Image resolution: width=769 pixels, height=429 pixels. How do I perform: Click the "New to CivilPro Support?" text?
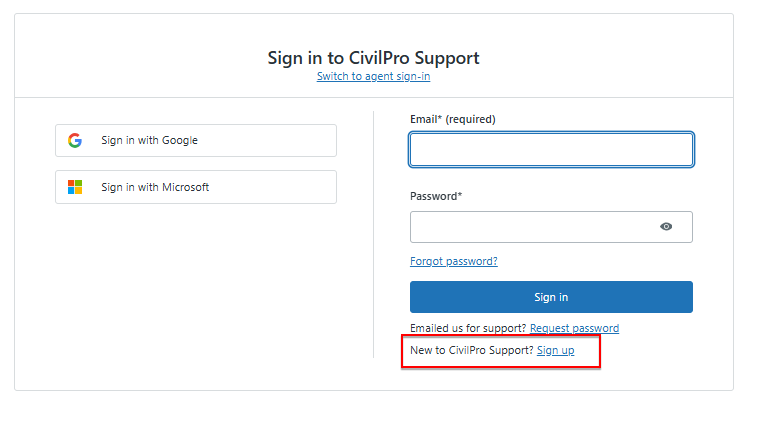pos(472,351)
